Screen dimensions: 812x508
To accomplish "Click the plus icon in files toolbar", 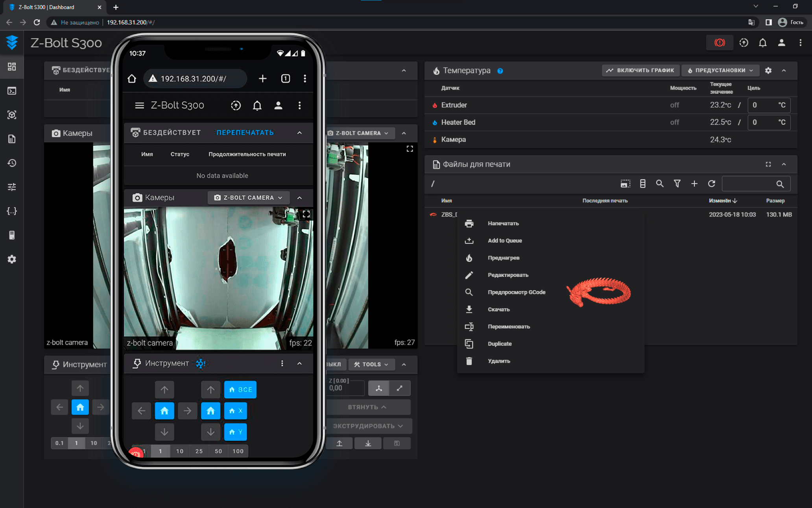I will pos(694,184).
